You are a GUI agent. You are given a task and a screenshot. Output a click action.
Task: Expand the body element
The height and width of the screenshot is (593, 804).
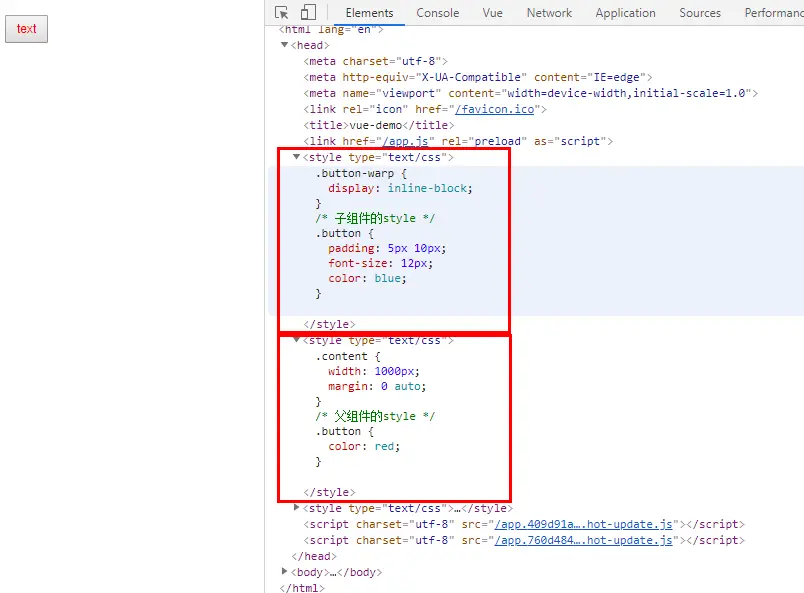(285, 571)
